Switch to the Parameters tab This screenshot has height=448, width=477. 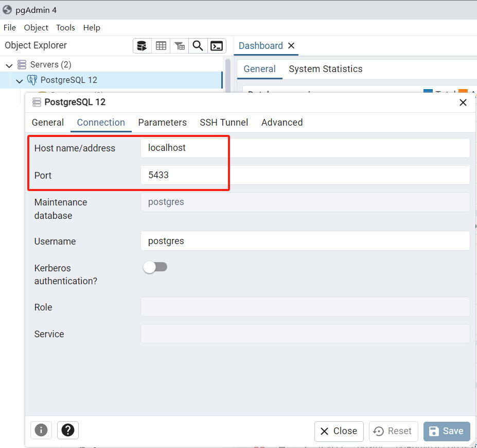coord(163,123)
